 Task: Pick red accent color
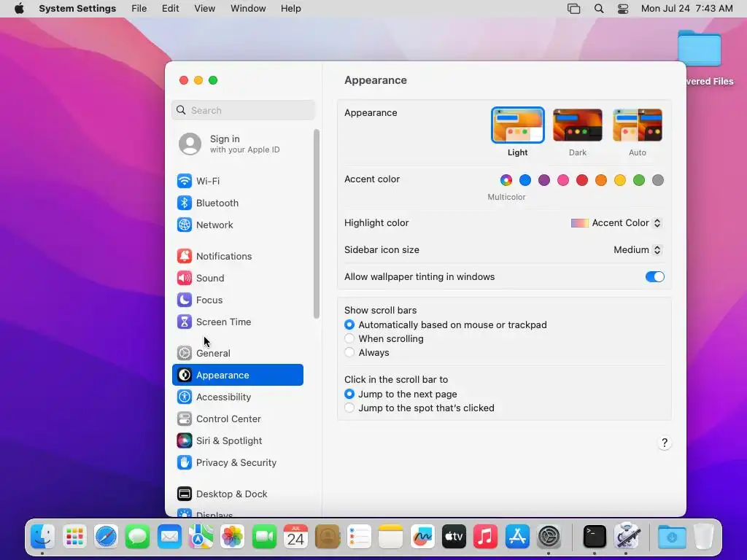coord(582,180)
